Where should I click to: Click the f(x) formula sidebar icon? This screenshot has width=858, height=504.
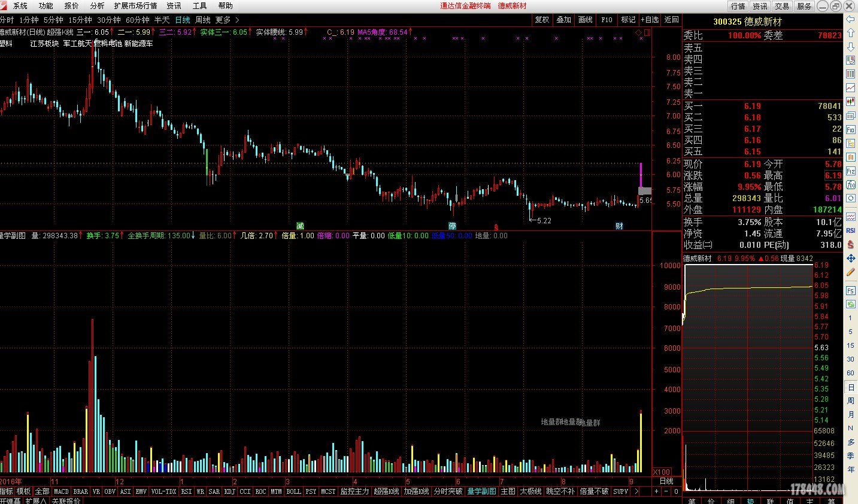click(851, 185)
